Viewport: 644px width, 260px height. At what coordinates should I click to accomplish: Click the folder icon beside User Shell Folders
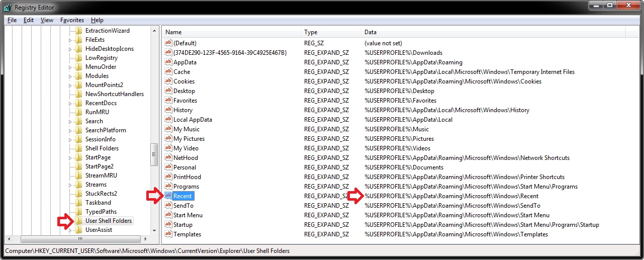78,221
